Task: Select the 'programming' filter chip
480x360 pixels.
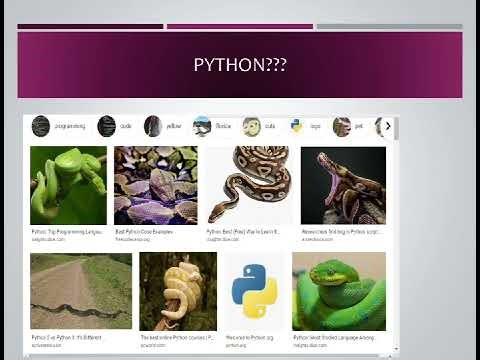Action: [x=59, y=126]
